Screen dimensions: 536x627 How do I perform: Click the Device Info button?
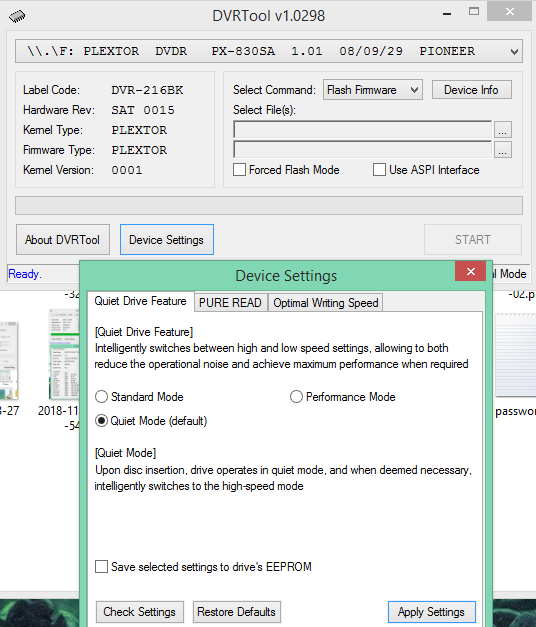471,90
